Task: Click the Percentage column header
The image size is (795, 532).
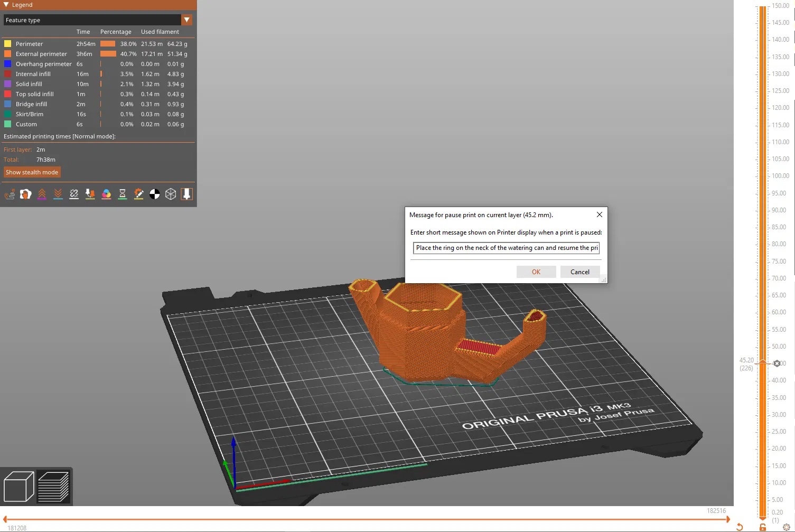Action: (x=116, y=32)
